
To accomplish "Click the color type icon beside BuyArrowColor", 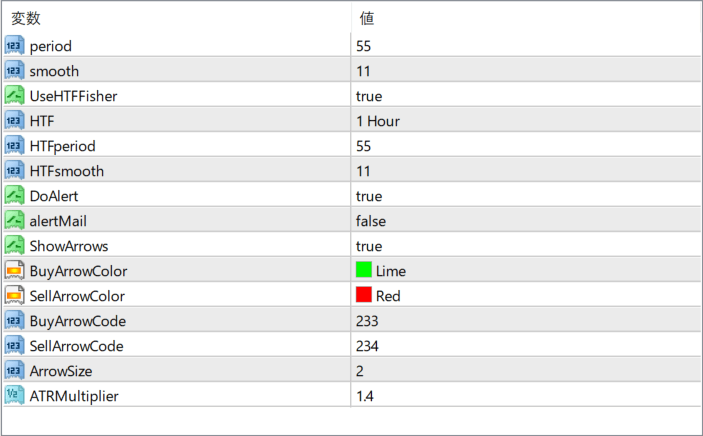I will click(14, 271).
